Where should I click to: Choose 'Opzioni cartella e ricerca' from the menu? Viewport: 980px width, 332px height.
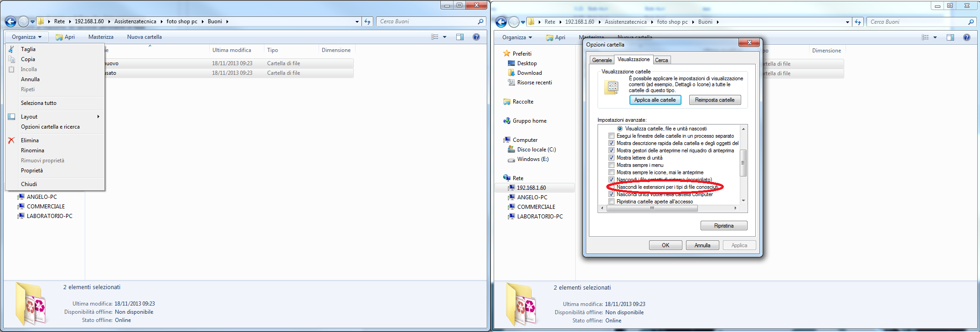tap(50, 127)
